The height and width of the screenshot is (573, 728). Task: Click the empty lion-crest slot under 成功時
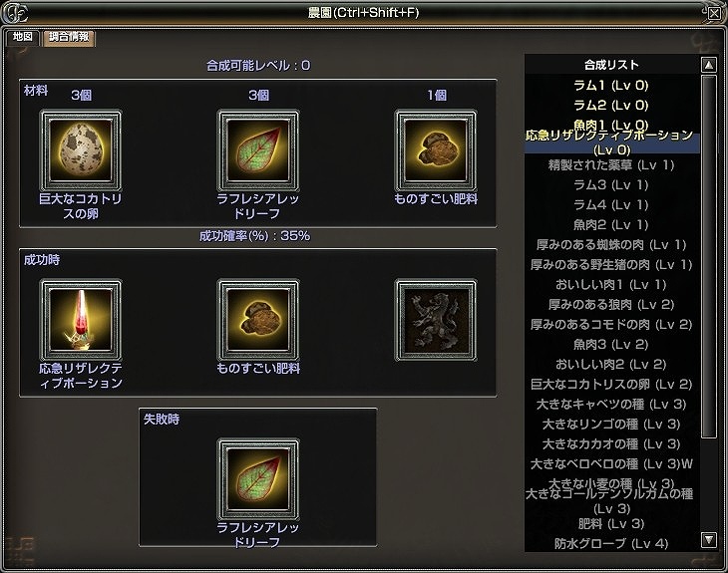[436, 320]
